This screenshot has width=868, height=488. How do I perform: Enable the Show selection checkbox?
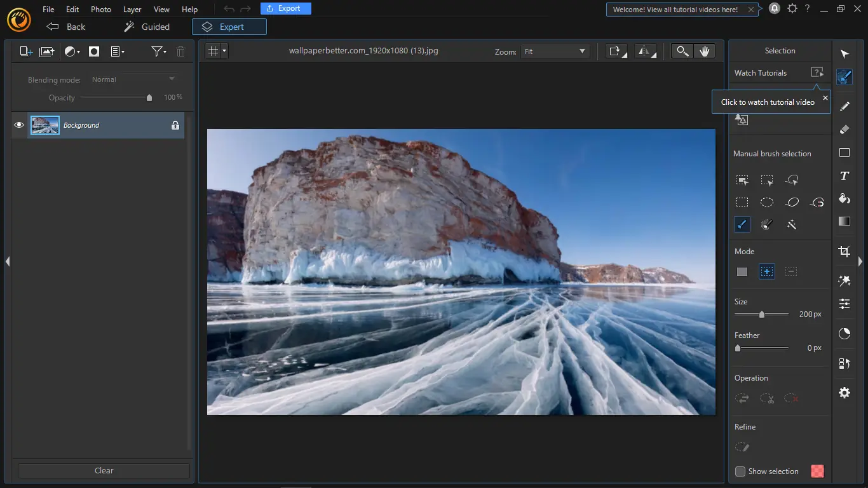click(740, 471)
